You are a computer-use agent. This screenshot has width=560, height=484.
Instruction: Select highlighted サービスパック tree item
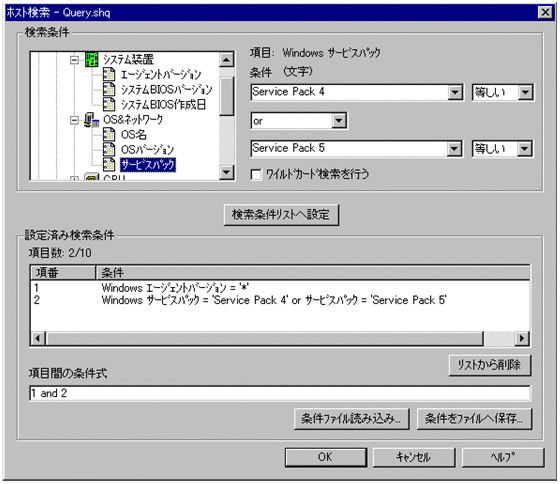(148, 165)
